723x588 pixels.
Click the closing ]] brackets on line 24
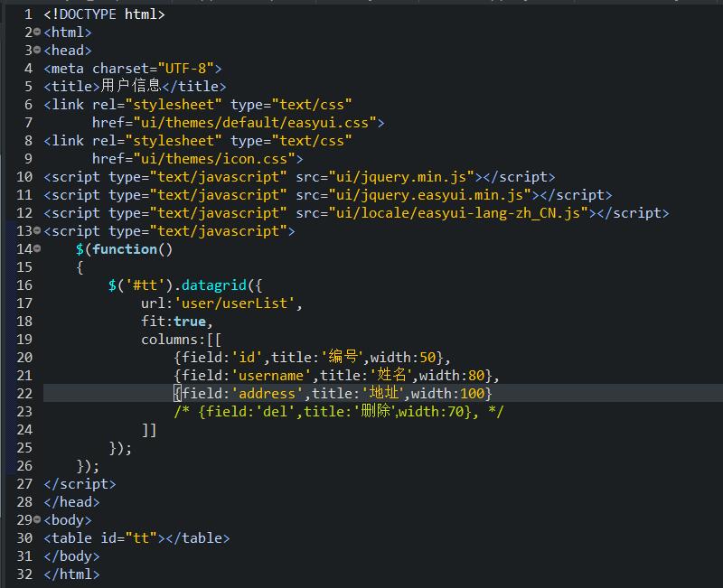point(149,430)
